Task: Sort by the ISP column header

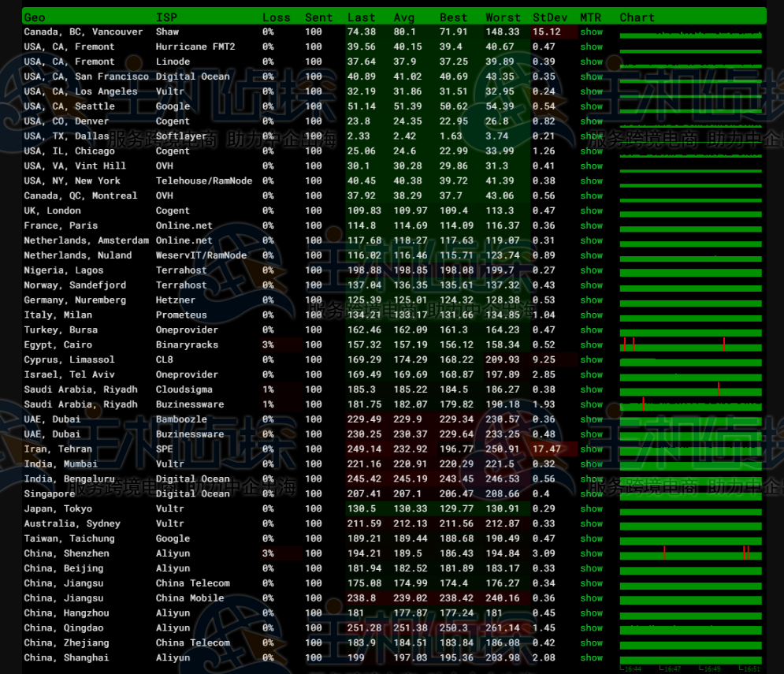Action: point(166,17)
